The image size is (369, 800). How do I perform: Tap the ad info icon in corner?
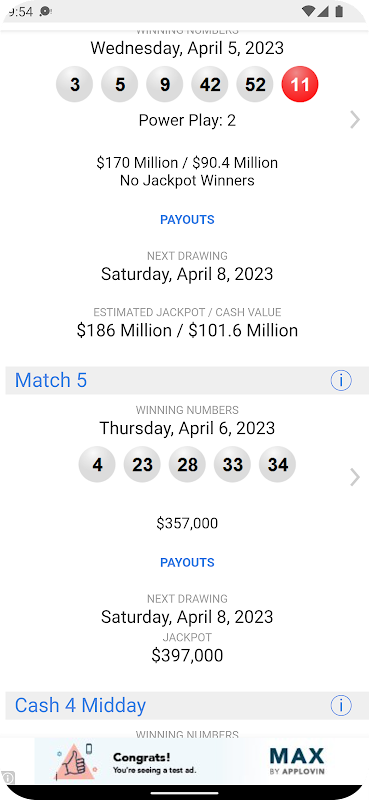8,778
